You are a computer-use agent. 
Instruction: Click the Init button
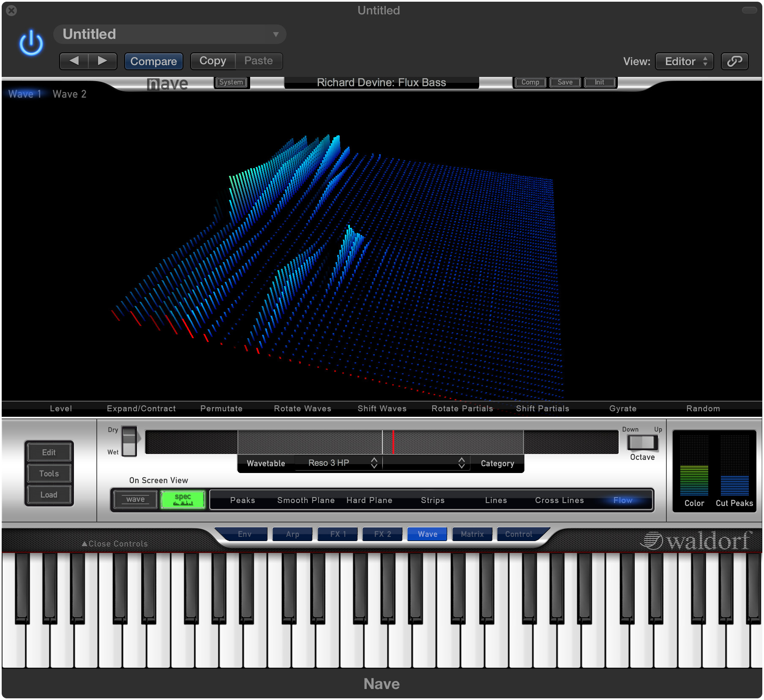[600, 82]
